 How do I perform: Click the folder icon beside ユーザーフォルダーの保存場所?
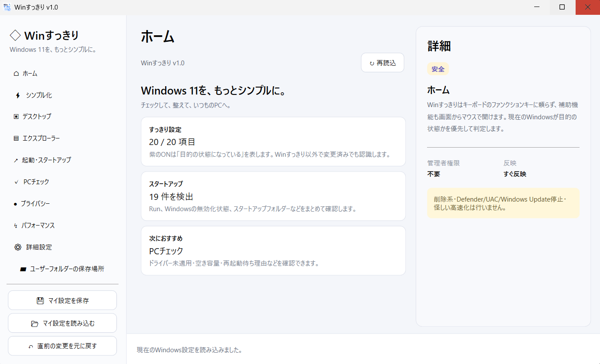[24, 269]
